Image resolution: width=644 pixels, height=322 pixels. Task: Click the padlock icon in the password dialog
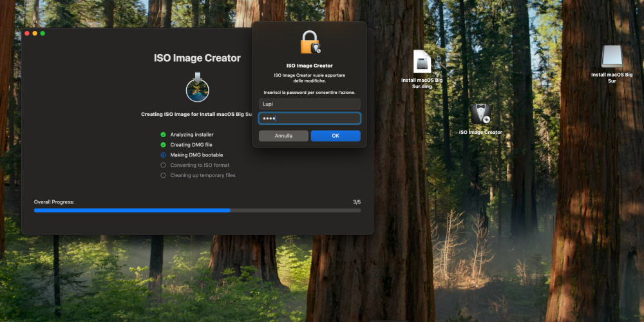tap(310, 43)
